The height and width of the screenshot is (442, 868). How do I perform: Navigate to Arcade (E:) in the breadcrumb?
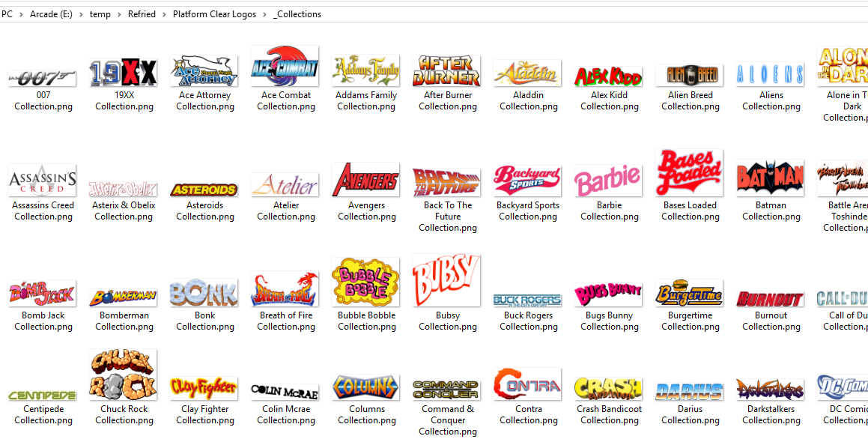point(51,14)
